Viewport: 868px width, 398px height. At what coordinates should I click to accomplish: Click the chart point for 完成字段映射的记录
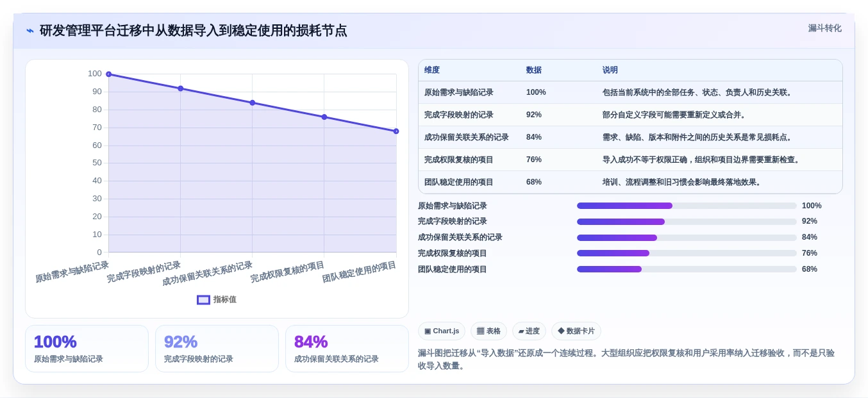point(181,88)
